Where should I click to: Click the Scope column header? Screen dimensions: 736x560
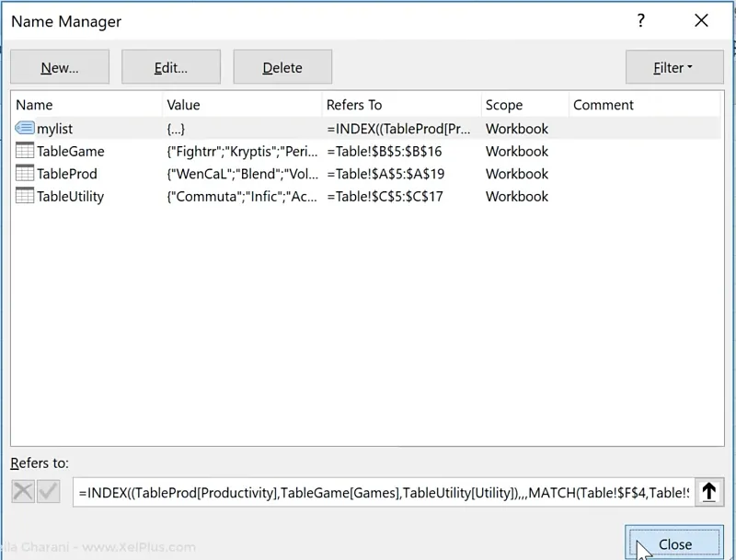pos(523,105)
